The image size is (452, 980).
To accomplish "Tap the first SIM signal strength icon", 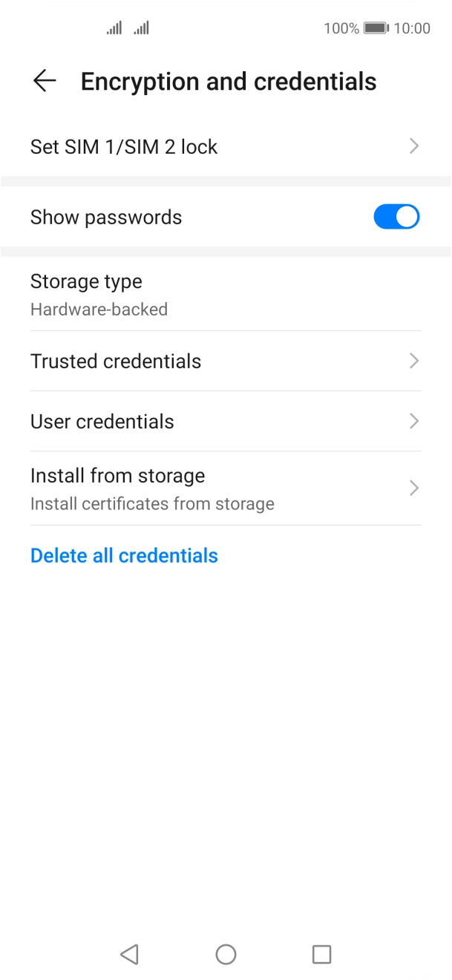I will (x=114, y=28).
